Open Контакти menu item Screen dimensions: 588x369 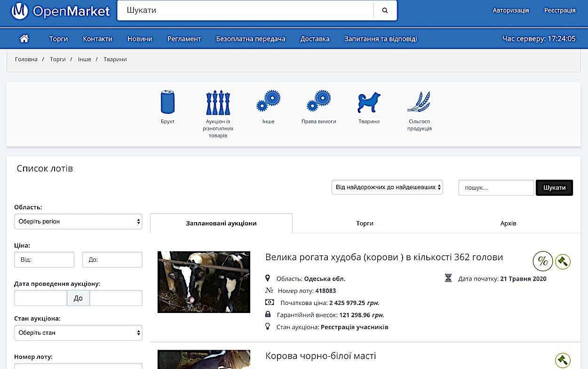click(98, 39)
